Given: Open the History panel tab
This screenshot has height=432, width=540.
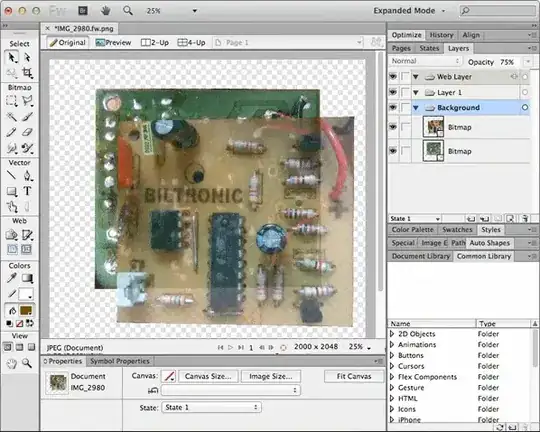Looking at the screenshot, I should pos(441,35).
